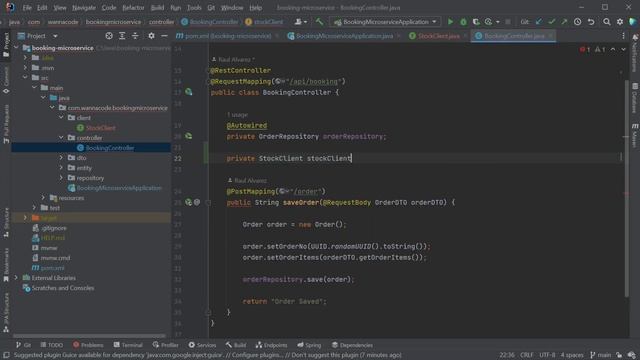Open Git history clock icon
Viewport: 640px width, 360px height.
click(577, 22)
